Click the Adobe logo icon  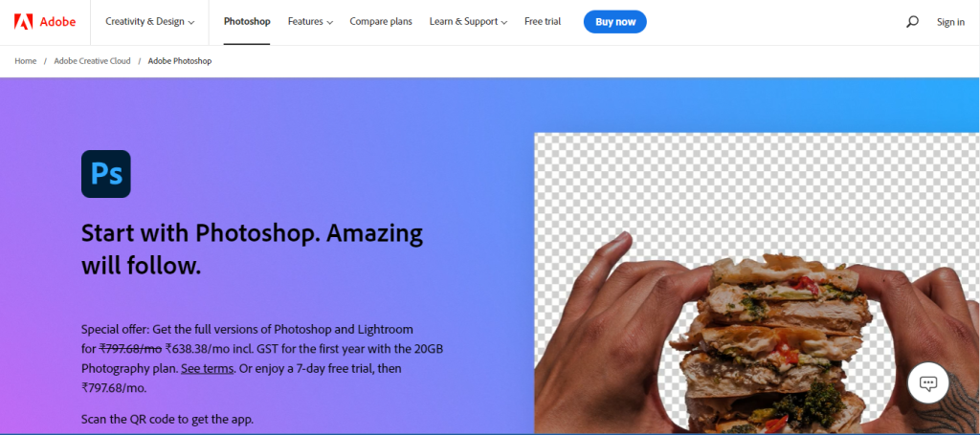24,22
